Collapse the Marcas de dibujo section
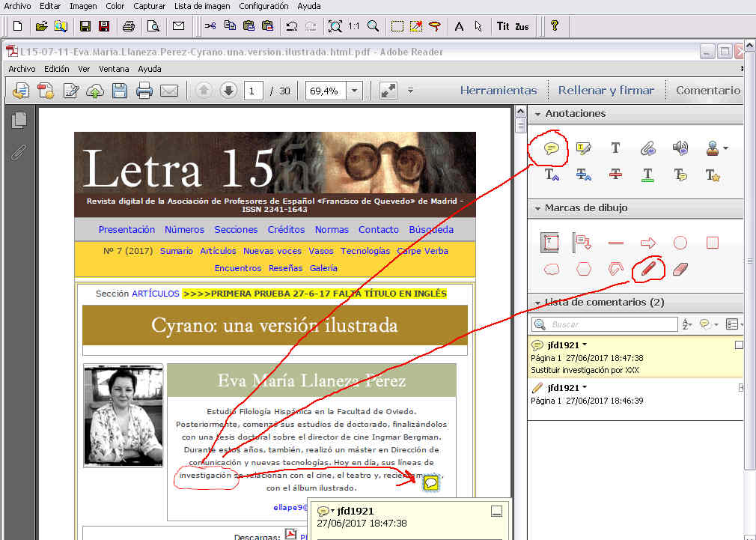Screen dimensions: 756x540 537,208
